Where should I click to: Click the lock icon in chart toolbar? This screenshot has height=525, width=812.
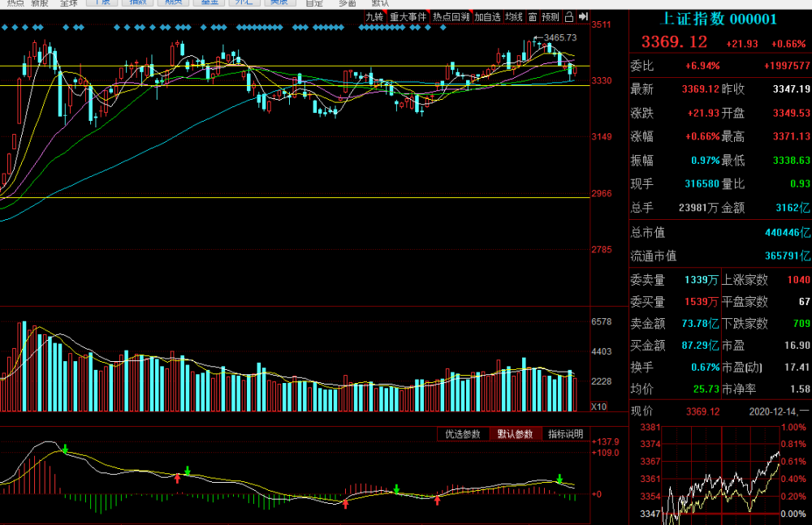click(x=568, y=16)
